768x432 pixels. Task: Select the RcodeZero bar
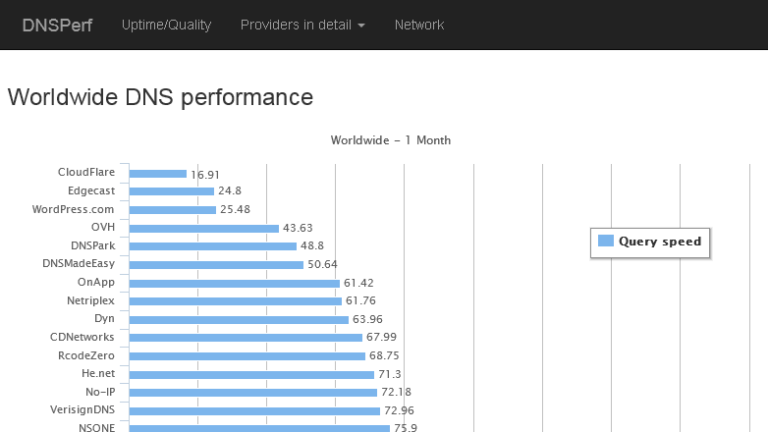[x=247, y=356]
